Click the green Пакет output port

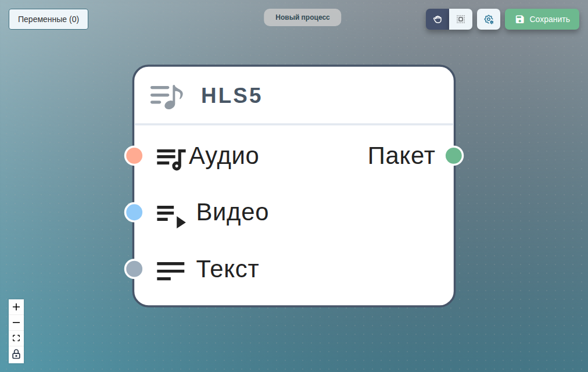(x=454, y=156)
